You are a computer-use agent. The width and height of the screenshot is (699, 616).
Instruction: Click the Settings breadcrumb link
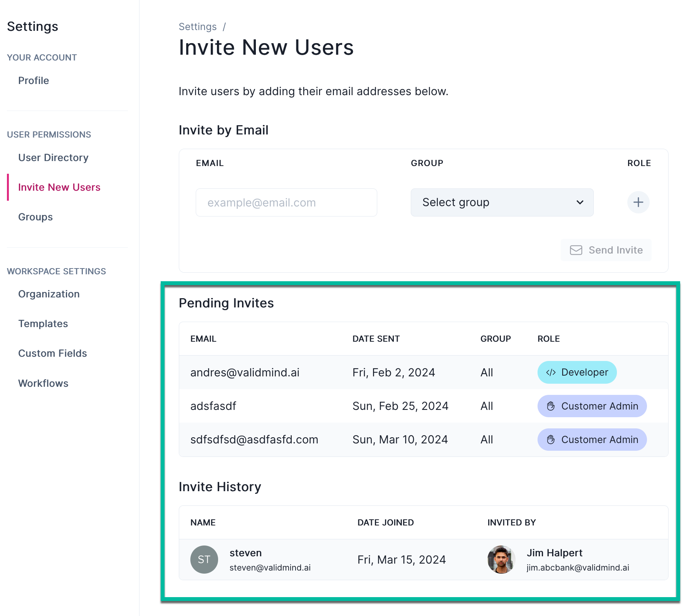(198, 27)
